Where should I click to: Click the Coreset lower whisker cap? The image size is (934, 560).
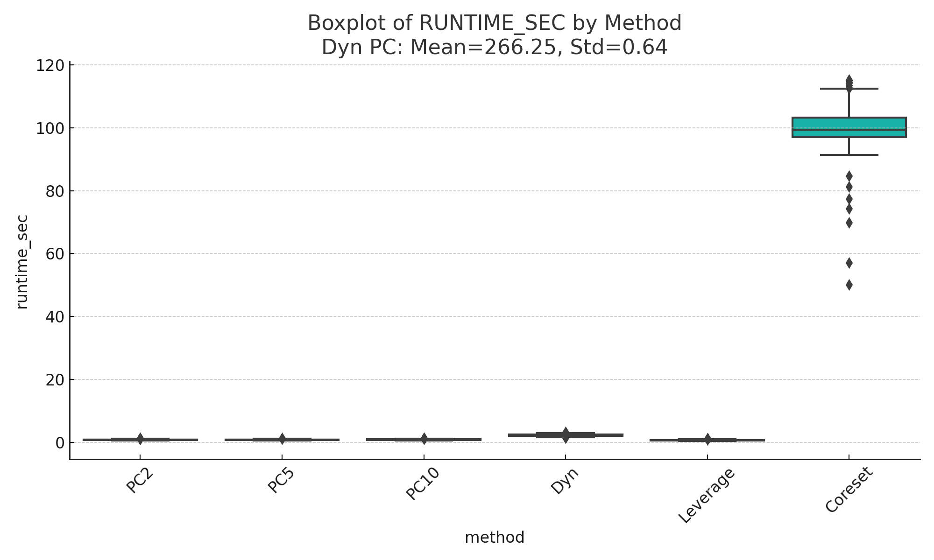tap(849, 154)
